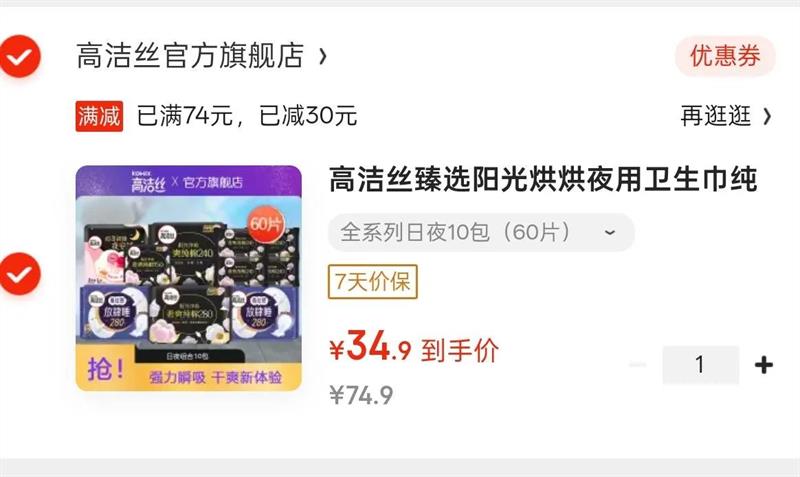Tap the 60片 badge on product image
Screen dimensions: 800x477
click(x=266, y=223)
